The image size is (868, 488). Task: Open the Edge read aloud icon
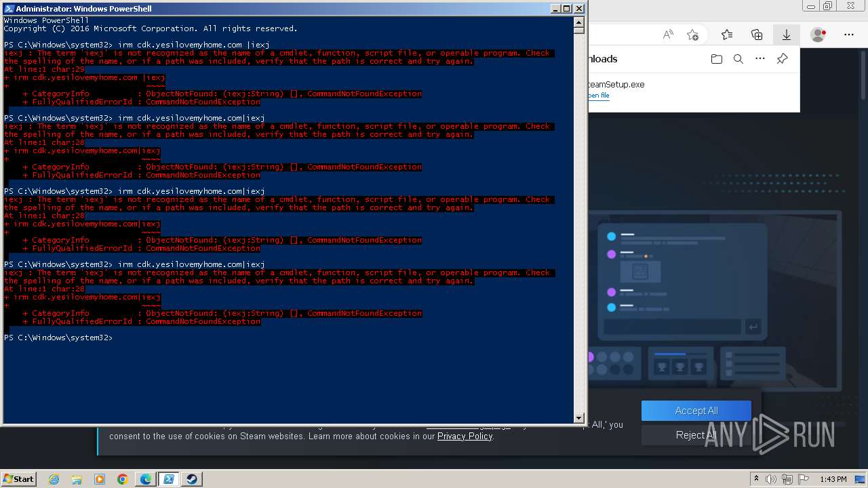(668, 35)
